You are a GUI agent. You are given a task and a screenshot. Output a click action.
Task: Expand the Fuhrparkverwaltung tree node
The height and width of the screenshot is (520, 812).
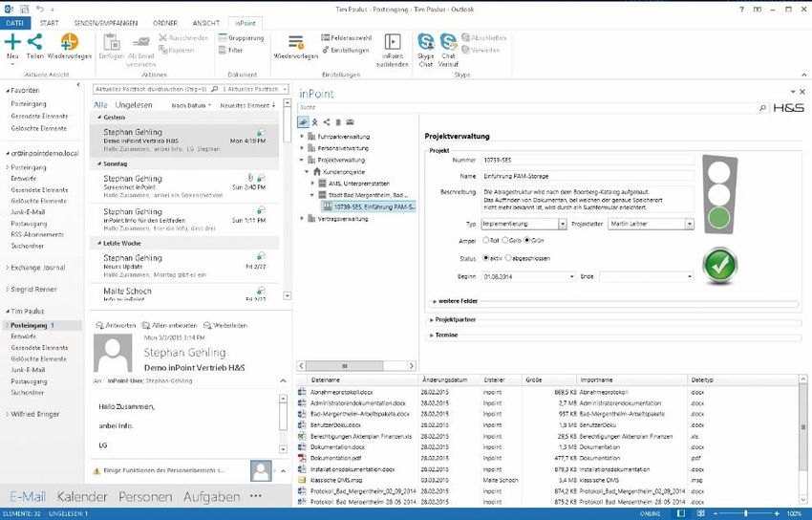click(303, 137)
